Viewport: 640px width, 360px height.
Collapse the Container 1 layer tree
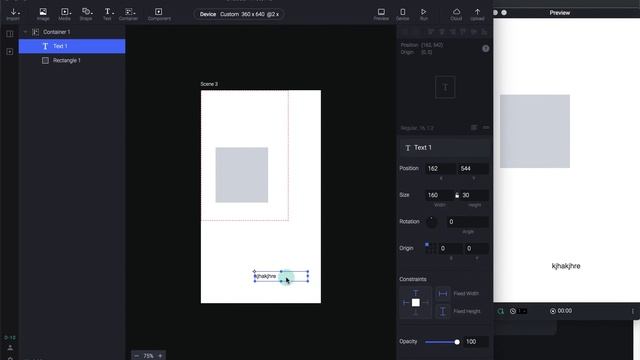point(26,32)
